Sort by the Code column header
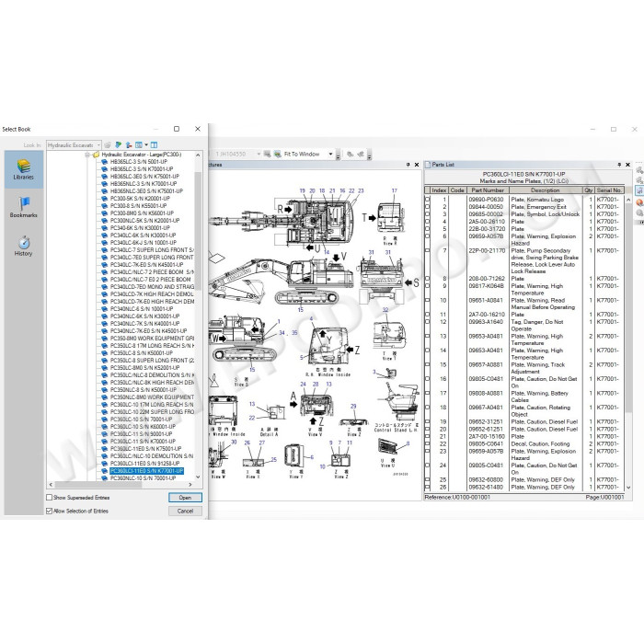Screen dimensions: 644x644 click(x=457, y=190)
